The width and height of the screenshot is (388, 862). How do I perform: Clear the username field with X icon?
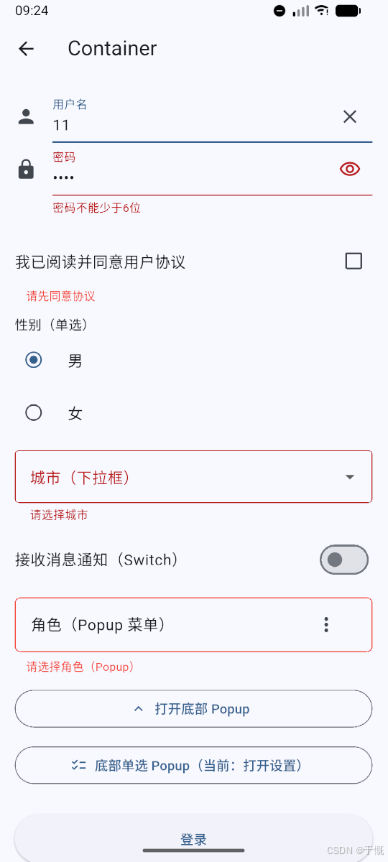point(350,117)
